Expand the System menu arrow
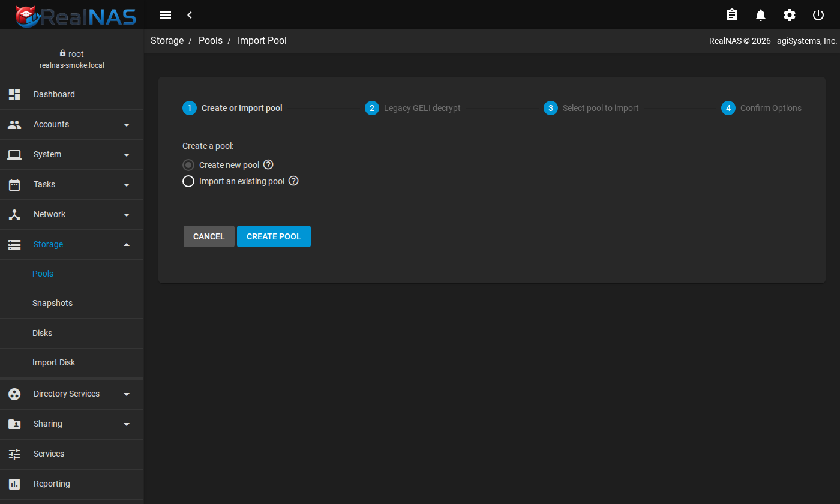 pos(127,155)
